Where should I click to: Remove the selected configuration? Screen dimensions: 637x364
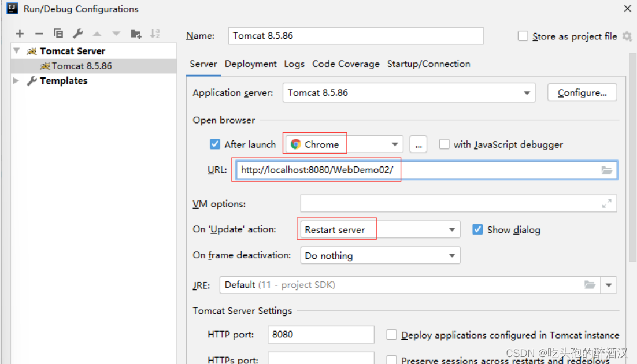tap(38, 33)
